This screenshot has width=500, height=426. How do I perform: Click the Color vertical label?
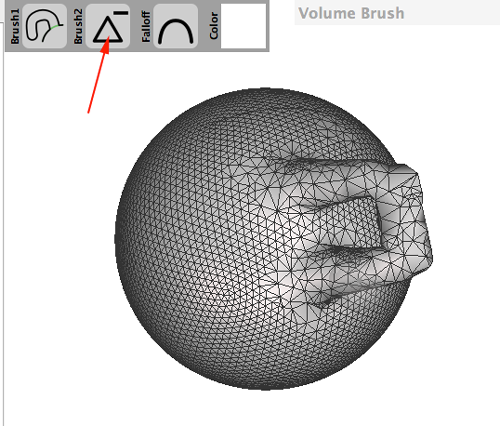coord(214,26)
